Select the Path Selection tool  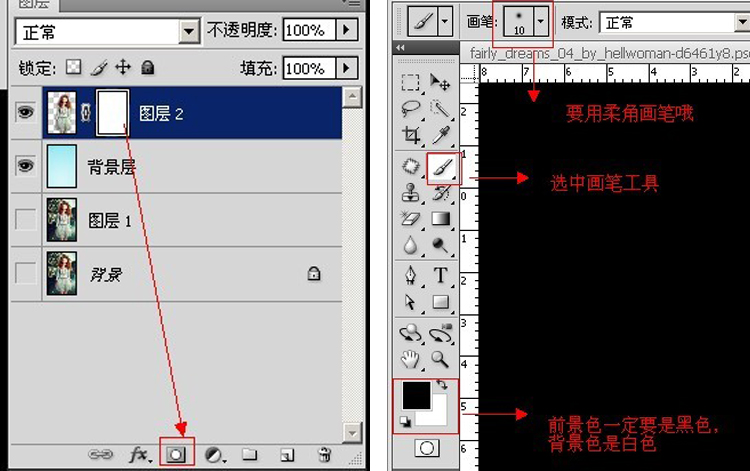pyautogui.click(x=410, y=302)
